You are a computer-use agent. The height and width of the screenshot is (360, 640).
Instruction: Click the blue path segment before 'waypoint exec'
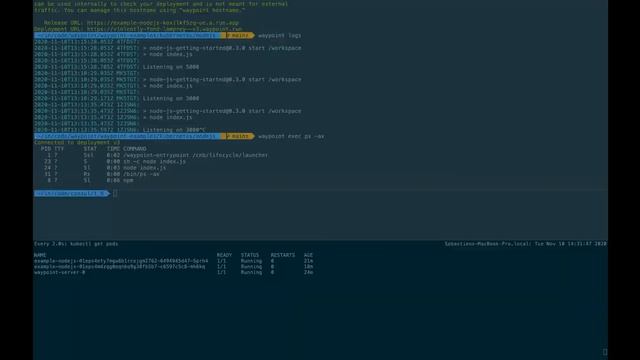127,136
